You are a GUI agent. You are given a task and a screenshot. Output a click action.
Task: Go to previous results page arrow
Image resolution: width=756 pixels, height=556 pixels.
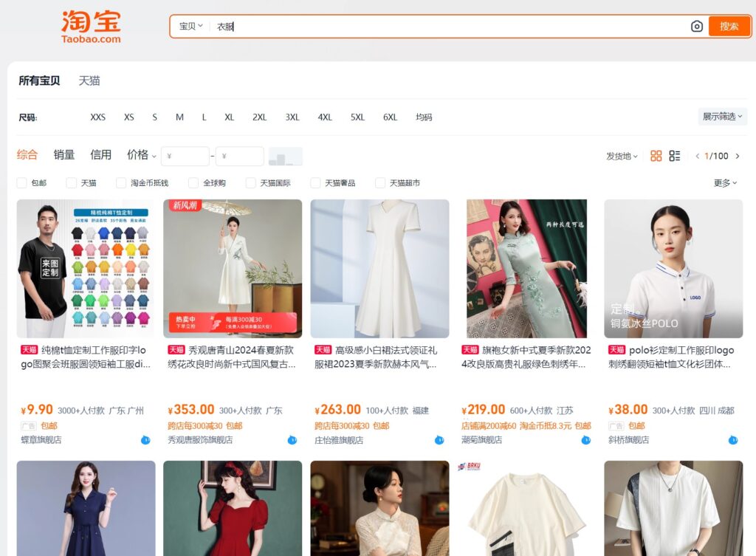tap(697, 157)
